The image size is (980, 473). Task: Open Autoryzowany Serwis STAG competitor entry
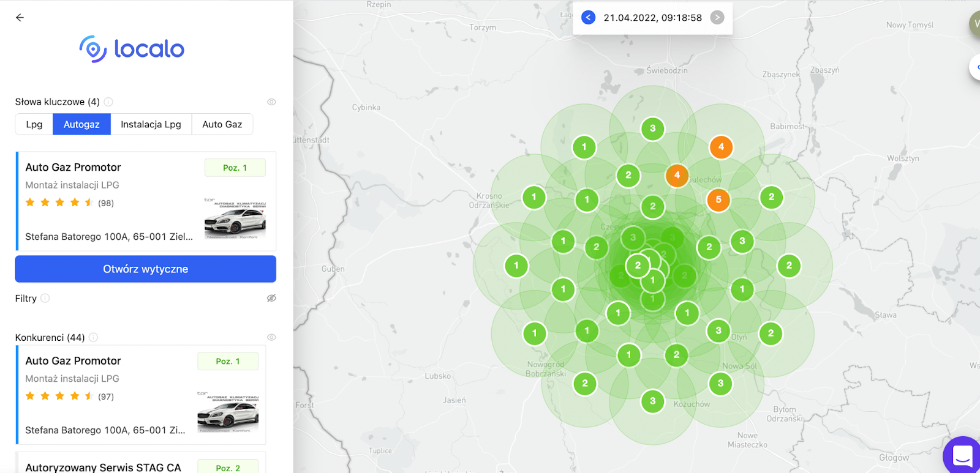[103, 467]
